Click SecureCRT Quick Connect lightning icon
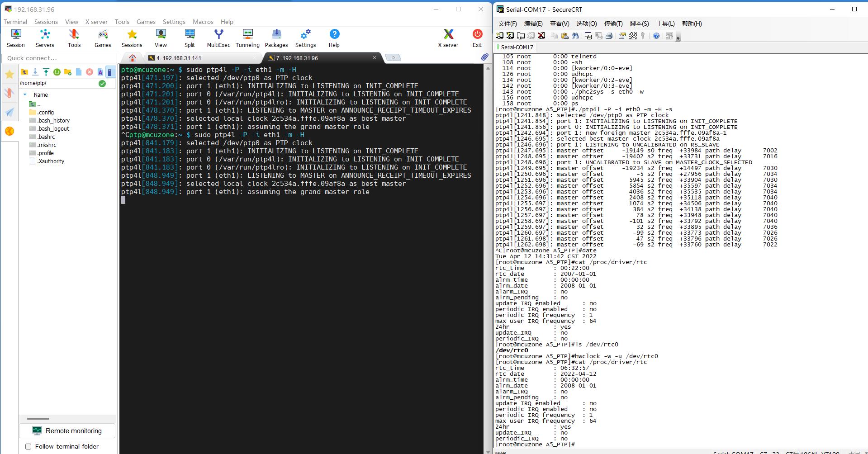 coord(510,36)
